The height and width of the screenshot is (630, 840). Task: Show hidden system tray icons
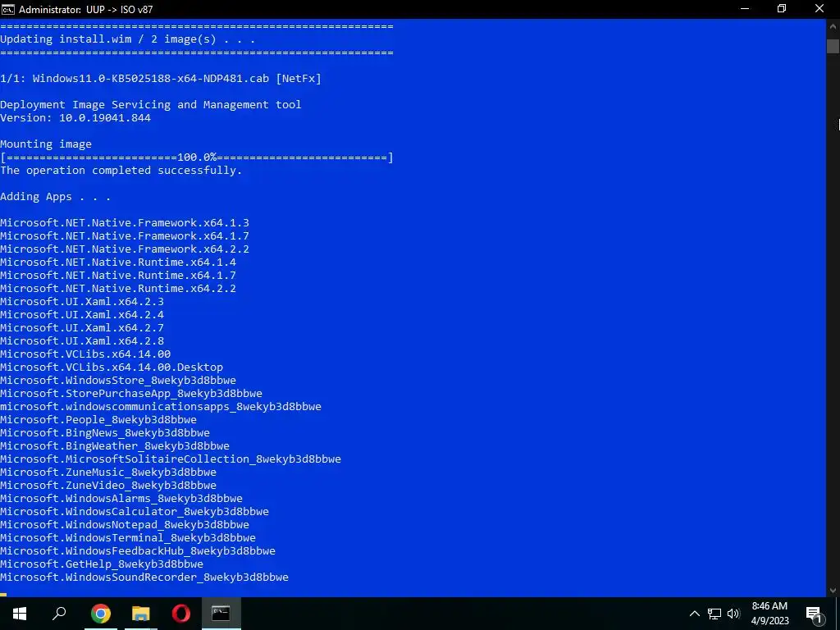694,614
